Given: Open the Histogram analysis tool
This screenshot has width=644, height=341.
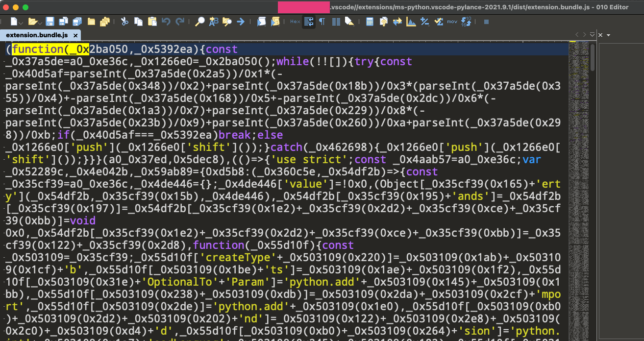Looking at the screenshot, I should 411,22.
